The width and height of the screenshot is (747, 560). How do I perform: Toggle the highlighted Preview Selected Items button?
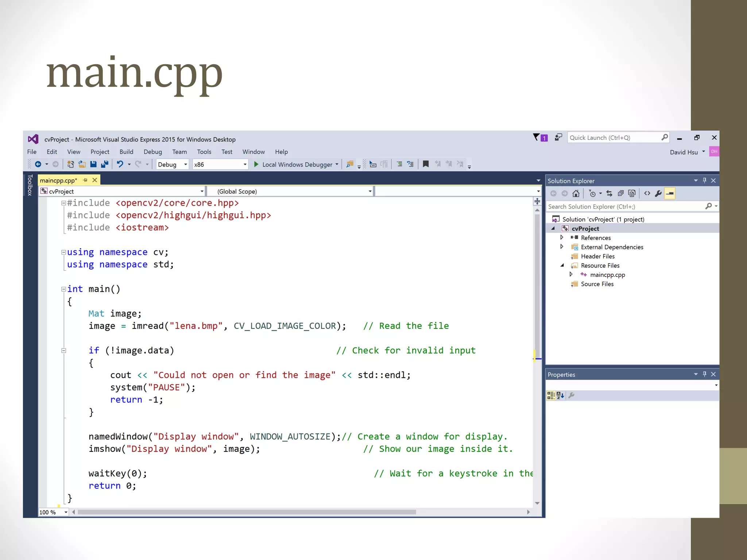(670, 194)
